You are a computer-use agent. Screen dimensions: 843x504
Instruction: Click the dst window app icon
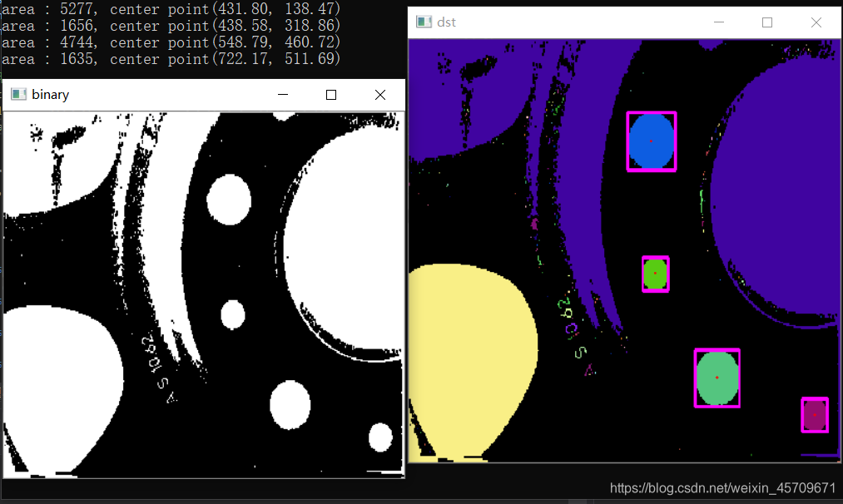pos(424,22)
